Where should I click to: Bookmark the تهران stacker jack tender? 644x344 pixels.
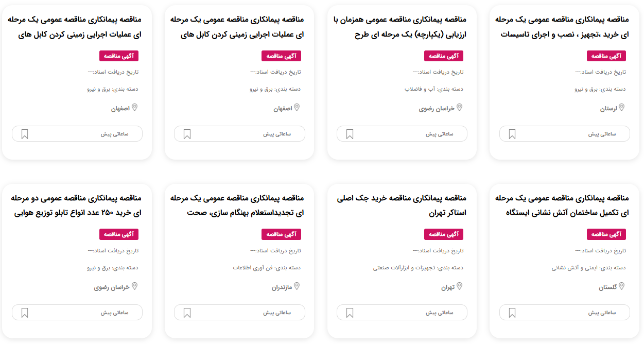click(350, 313)
